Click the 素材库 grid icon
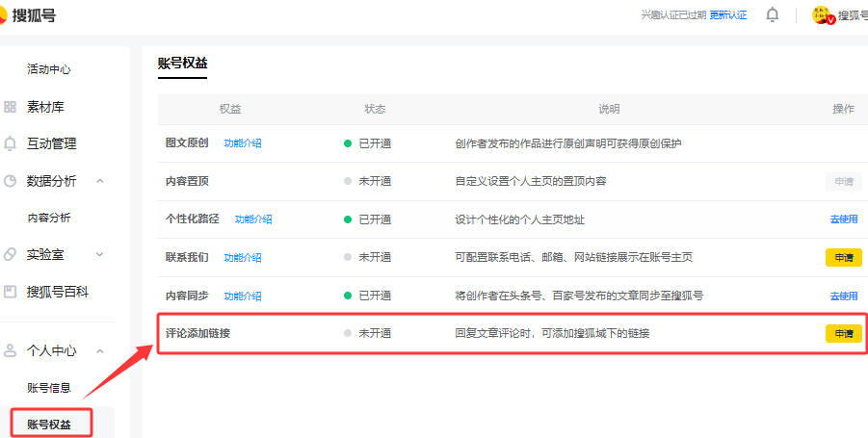Screen dimensions: 868x438 10,107
